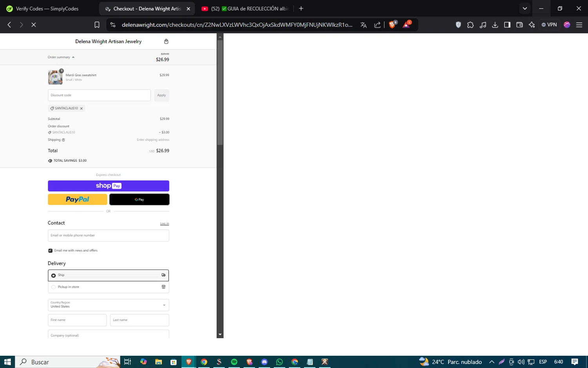Switch to the Verify Codes SimplyCodes tab
Screen dimensions: 588x368
47,9
